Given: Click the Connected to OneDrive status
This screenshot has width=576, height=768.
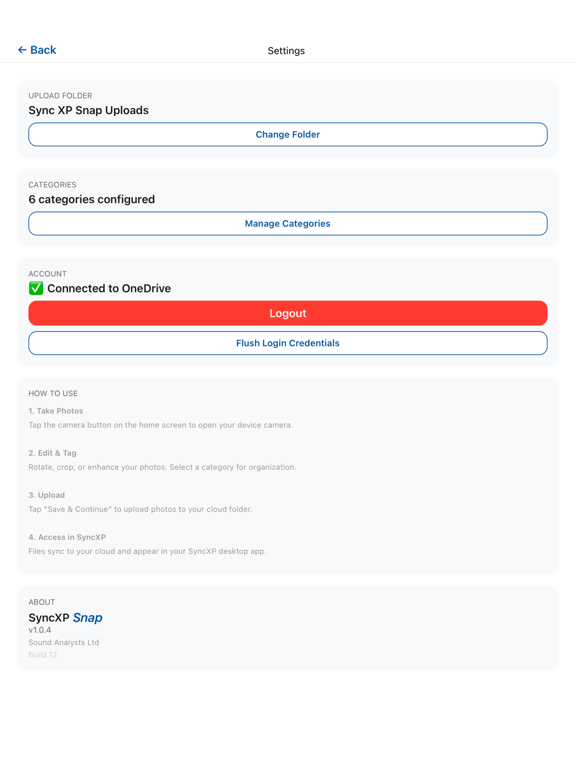Looking at the screenshot, I should point(109,288).
